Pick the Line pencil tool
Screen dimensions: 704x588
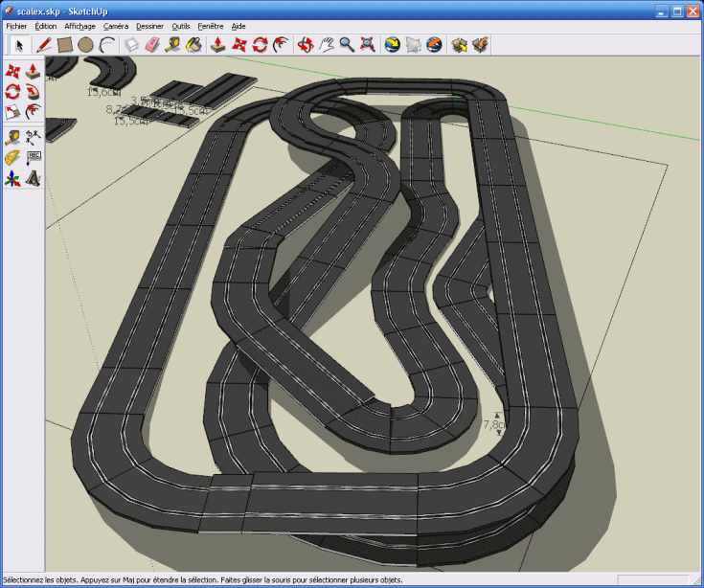pyautogui.click(x=44, y=44)
